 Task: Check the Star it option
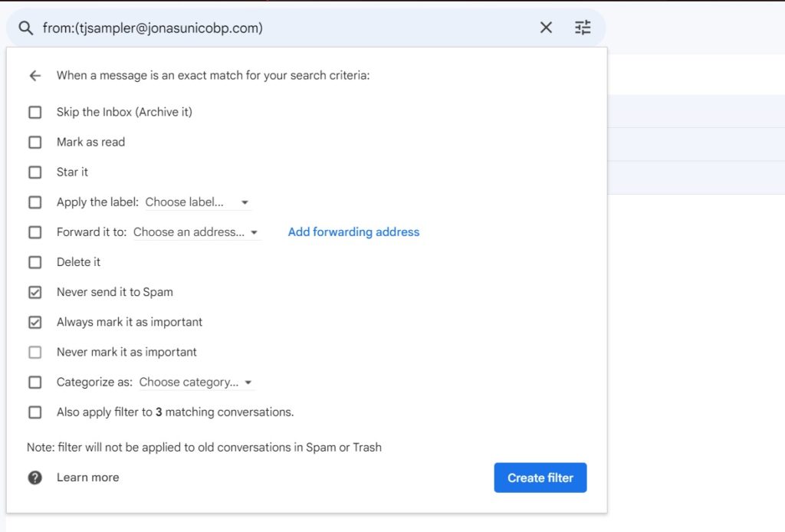tap(34, 172)
